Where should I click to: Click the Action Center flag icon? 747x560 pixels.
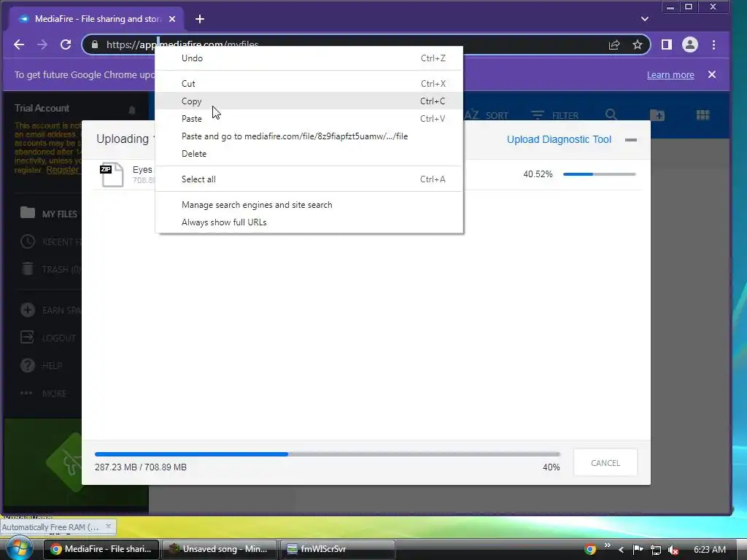point(638,550)
